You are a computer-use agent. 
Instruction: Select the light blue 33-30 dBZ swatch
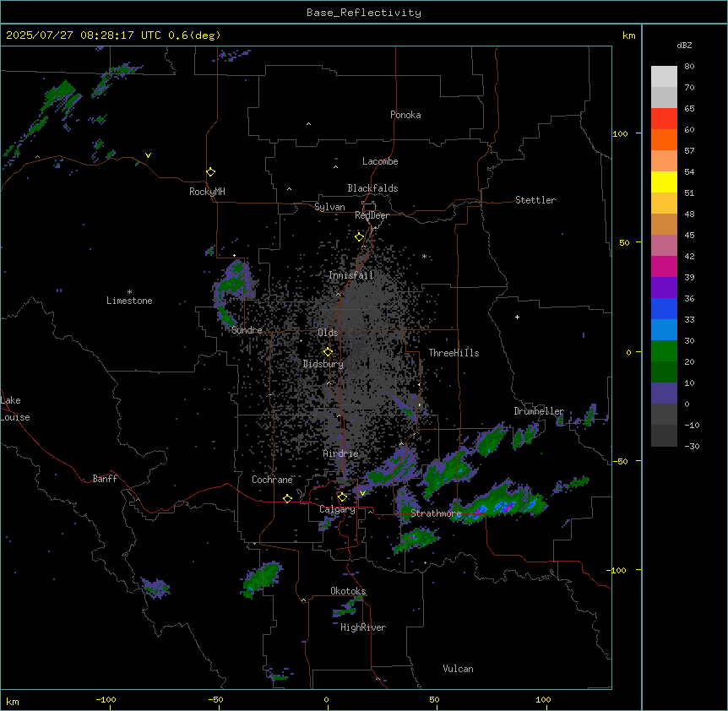click(x=664, y=330)
